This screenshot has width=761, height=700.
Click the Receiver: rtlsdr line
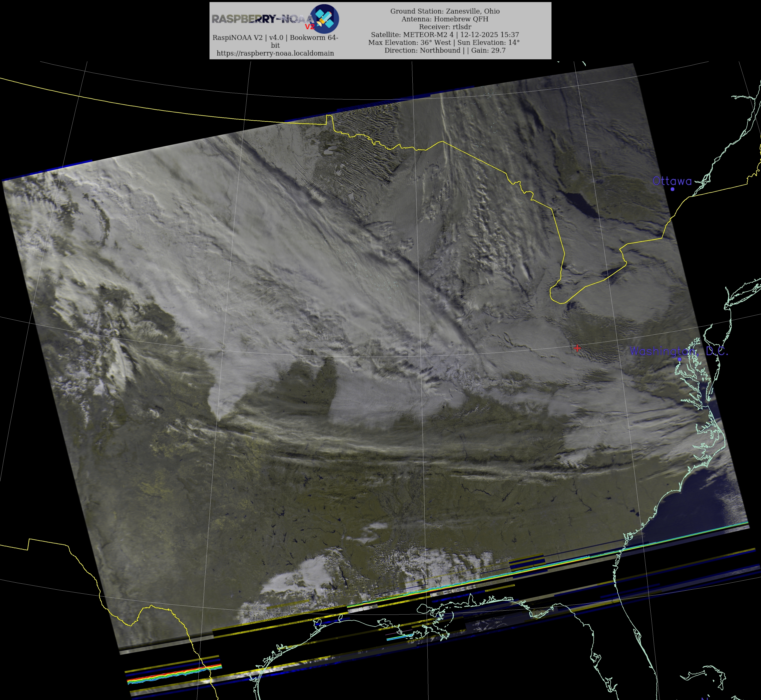(x=445, y=27)
